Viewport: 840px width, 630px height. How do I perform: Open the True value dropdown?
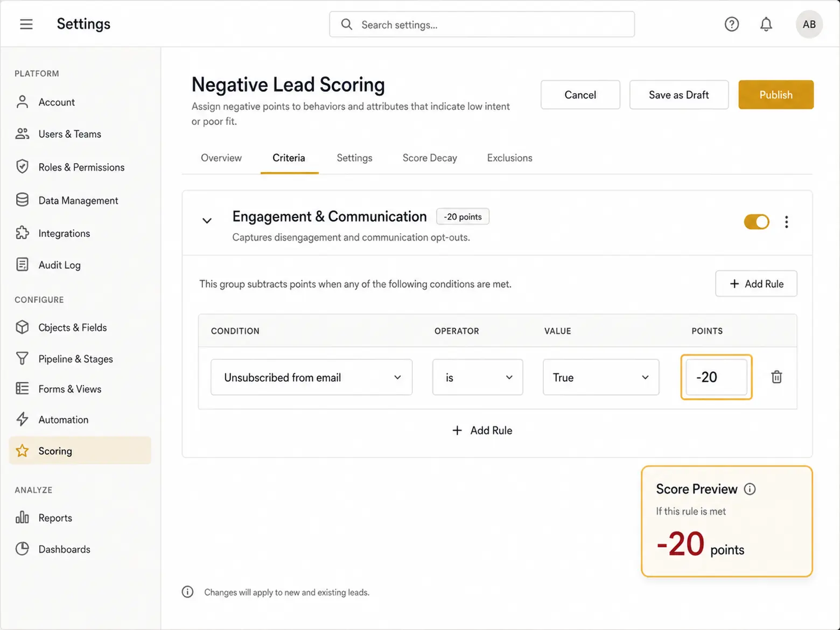601,377
